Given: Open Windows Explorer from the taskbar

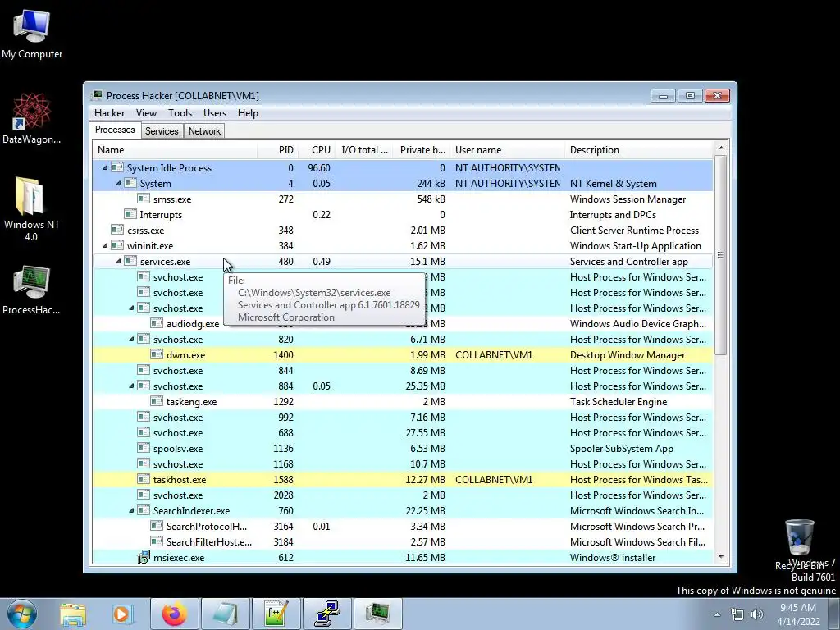Looking at the screenshot, I should (73, 614).
